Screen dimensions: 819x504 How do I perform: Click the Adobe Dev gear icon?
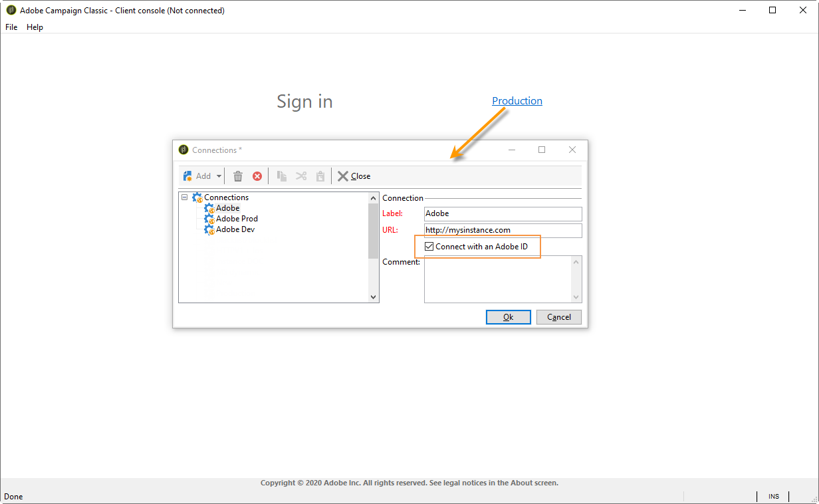pyautogui.click(x=209, y=229)
